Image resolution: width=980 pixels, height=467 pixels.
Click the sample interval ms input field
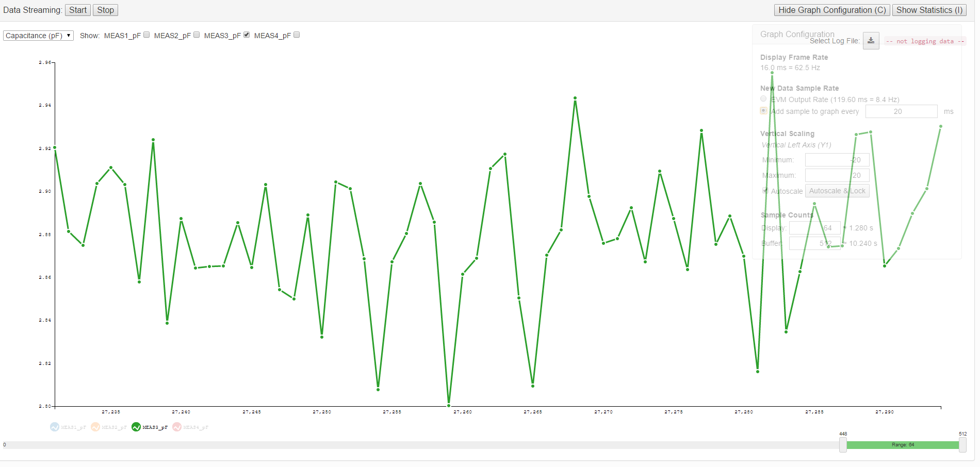[901, 111]
